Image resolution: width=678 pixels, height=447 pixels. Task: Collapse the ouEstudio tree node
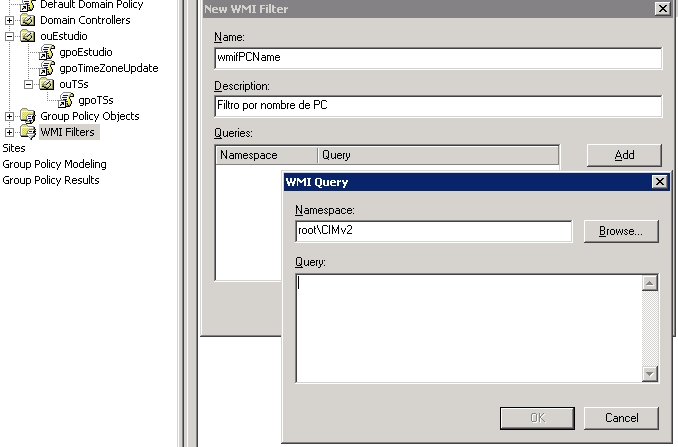pyautogui.click(x=10, y=36)
